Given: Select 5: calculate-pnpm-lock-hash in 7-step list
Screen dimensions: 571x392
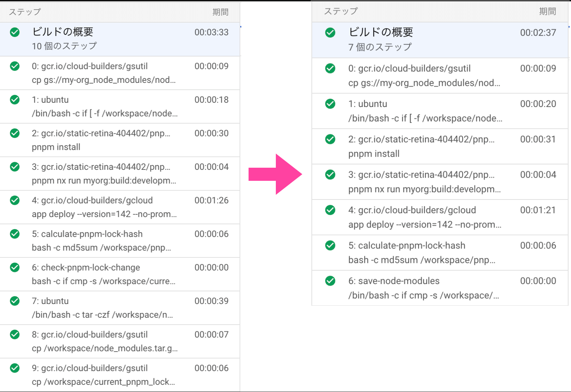Looking at the screenshot, I should click(407, 245).
